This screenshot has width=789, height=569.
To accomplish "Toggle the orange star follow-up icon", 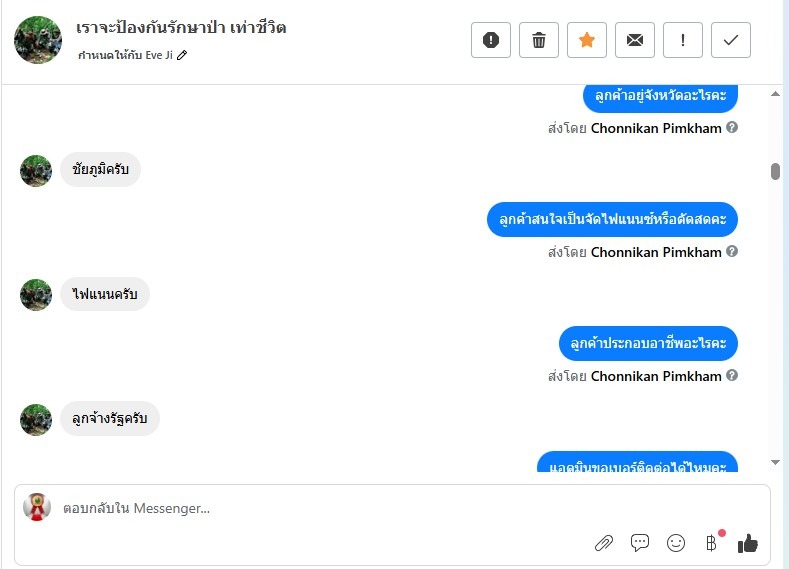I will click(x=587, y=40).
